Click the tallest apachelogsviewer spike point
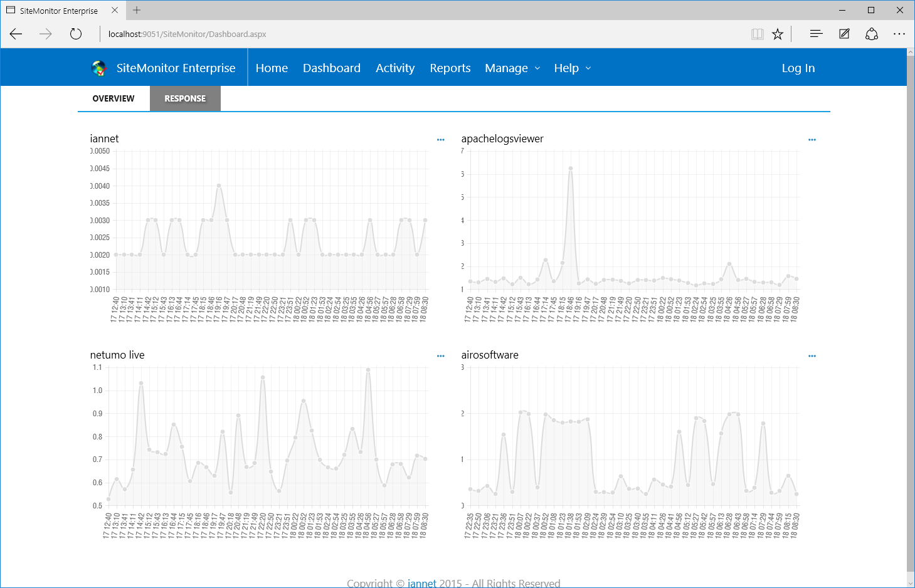Screen dimensions: 915x588 pos(571,168)
